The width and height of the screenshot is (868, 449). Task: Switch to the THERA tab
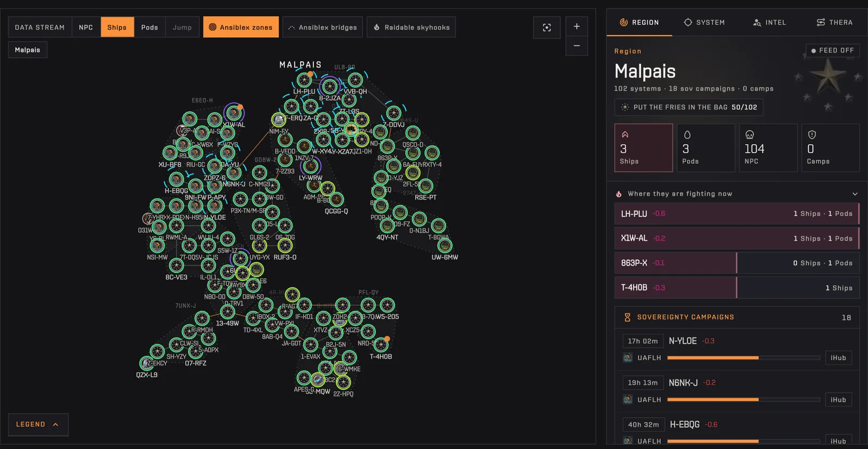tap(834, 22)
